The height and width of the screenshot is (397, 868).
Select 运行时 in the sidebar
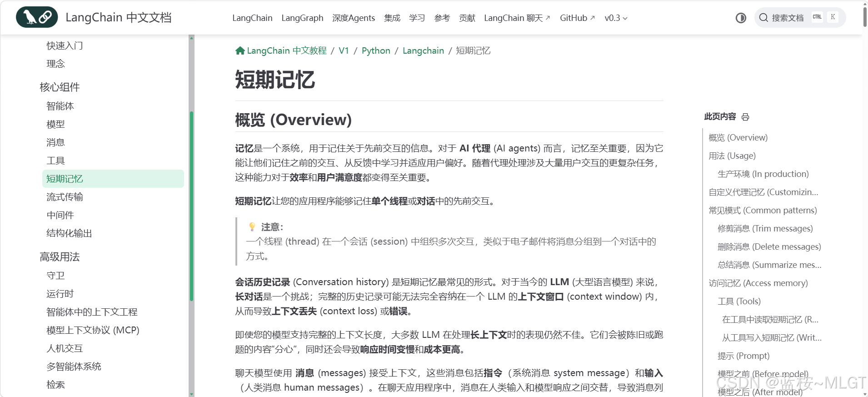(60, 294)
